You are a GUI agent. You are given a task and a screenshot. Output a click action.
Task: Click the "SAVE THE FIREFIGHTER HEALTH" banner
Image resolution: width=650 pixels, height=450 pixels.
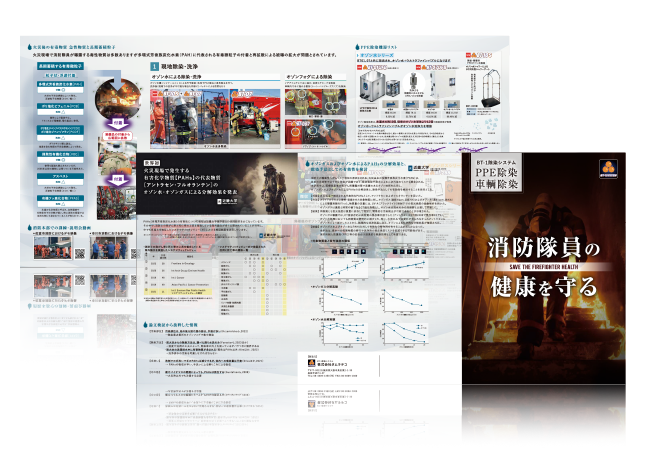[x=543, y=267]
